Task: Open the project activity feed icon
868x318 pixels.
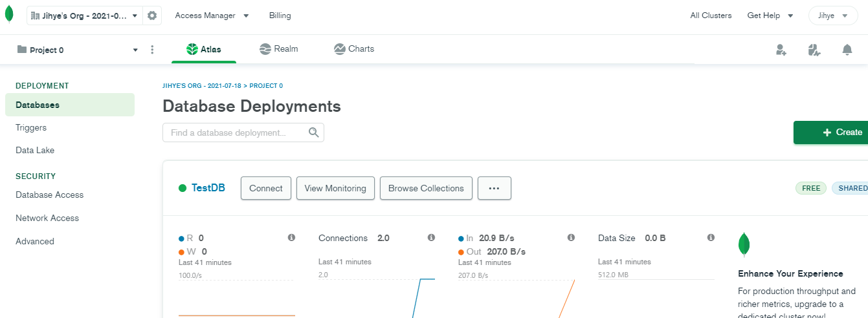Action: point(814,50)
